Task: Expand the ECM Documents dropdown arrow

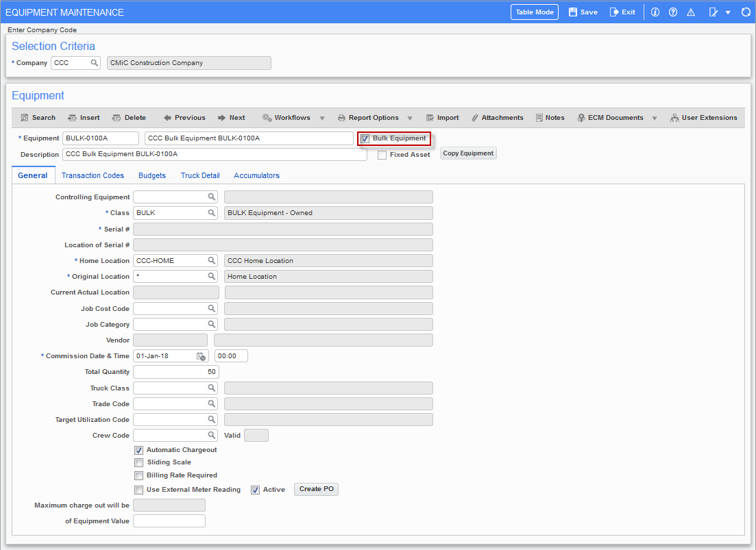Action: pyautogui.click(x=655, y=118)
